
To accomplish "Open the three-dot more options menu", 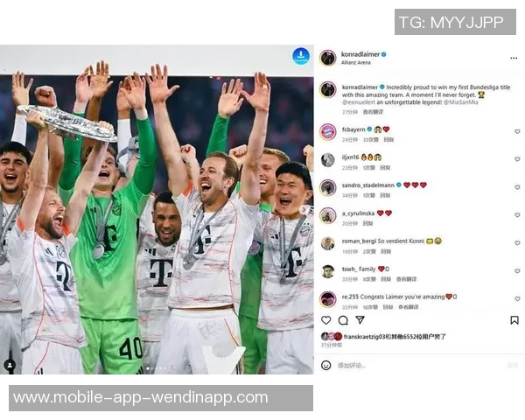I will pyautogui.click(x=514, y=59).
